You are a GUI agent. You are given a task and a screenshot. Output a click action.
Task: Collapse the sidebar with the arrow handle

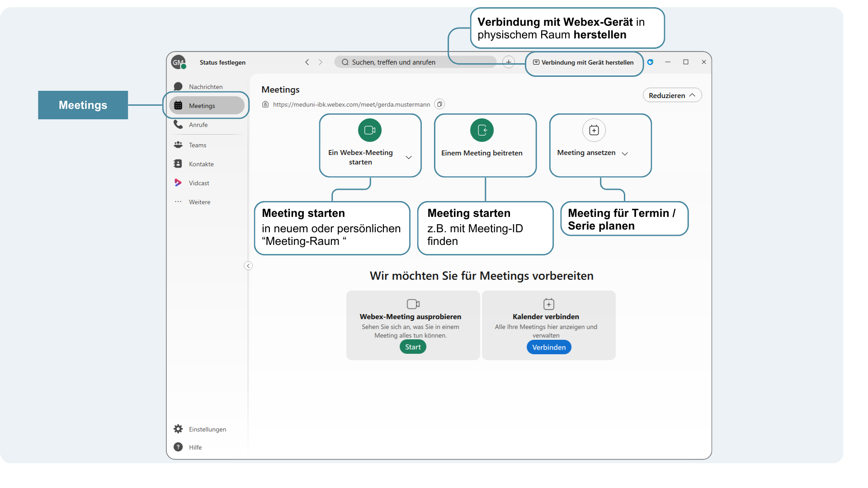[248, 266]
